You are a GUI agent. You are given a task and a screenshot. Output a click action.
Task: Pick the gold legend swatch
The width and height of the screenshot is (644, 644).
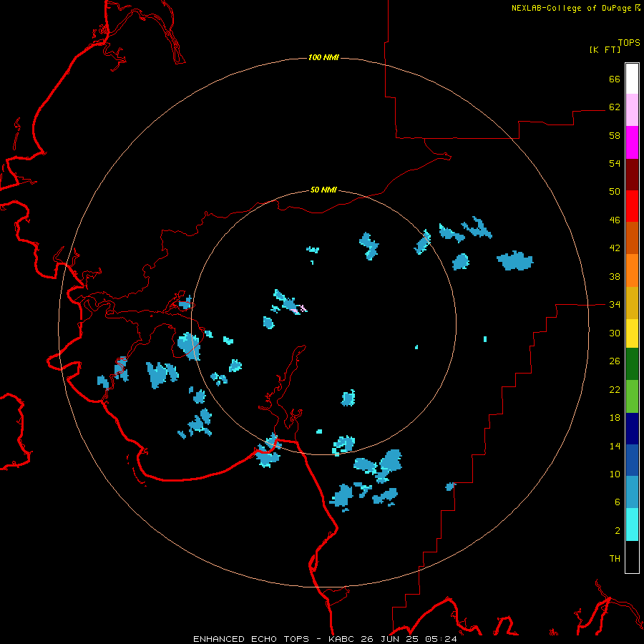pos(632,303)
